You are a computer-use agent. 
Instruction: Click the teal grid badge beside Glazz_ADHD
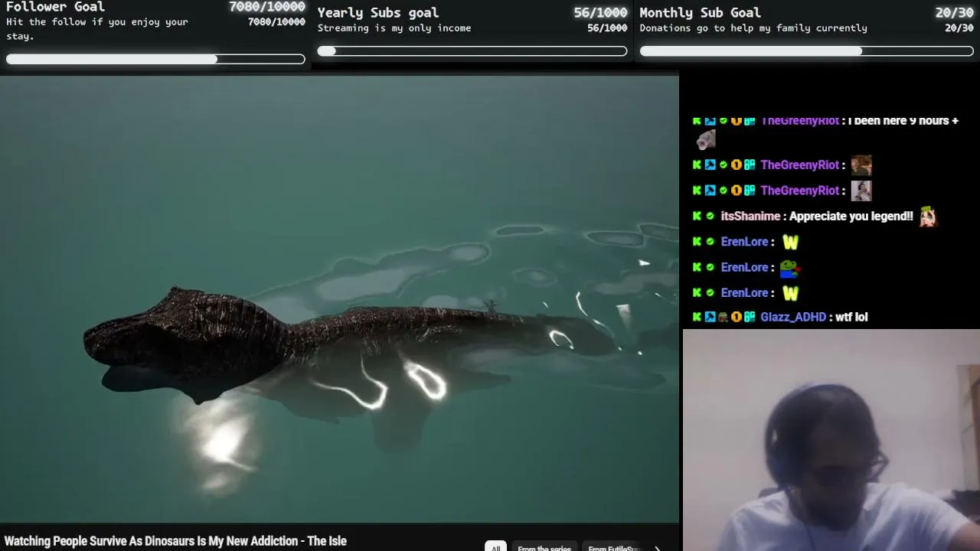point(749,317)
